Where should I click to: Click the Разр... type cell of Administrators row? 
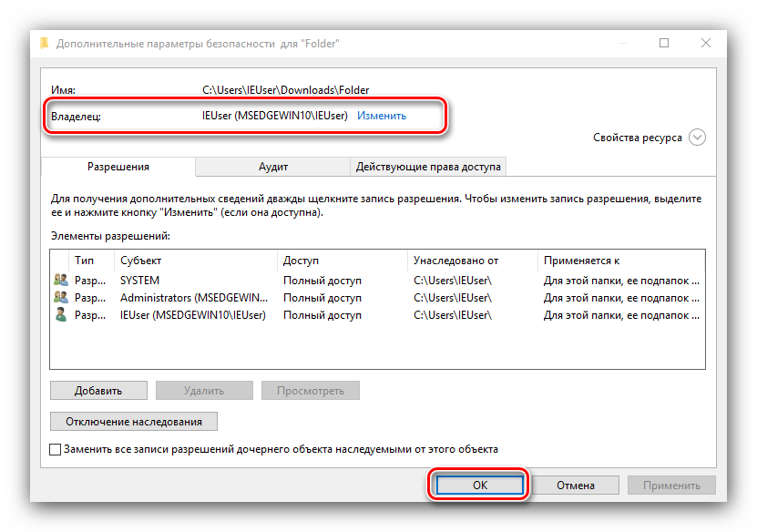click(x=90, y=298)
